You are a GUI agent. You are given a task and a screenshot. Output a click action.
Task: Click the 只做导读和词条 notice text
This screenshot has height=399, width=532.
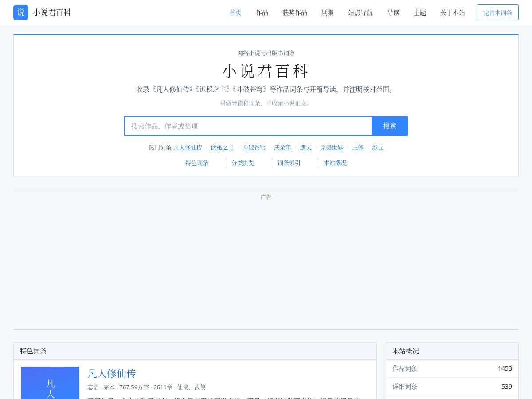tap(266, 103)
